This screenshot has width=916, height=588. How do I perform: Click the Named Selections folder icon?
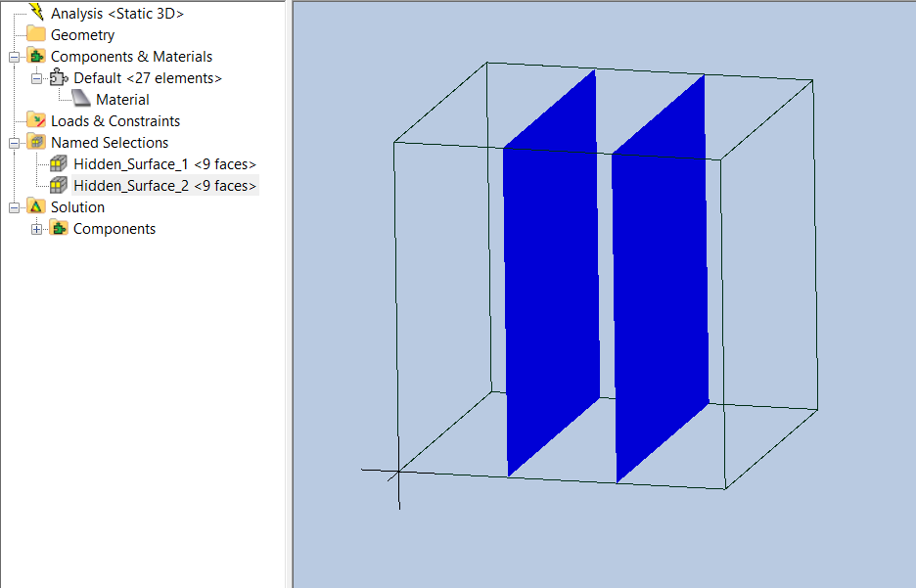coord(36,142)
